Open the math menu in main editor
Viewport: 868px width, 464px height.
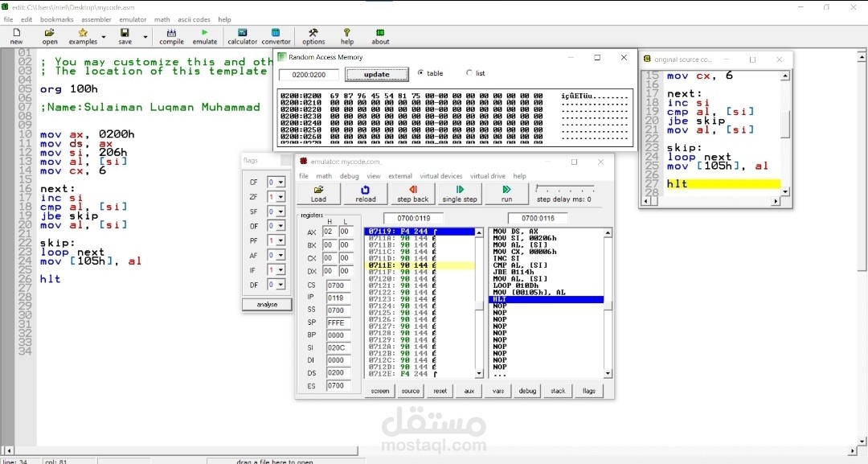162,19
